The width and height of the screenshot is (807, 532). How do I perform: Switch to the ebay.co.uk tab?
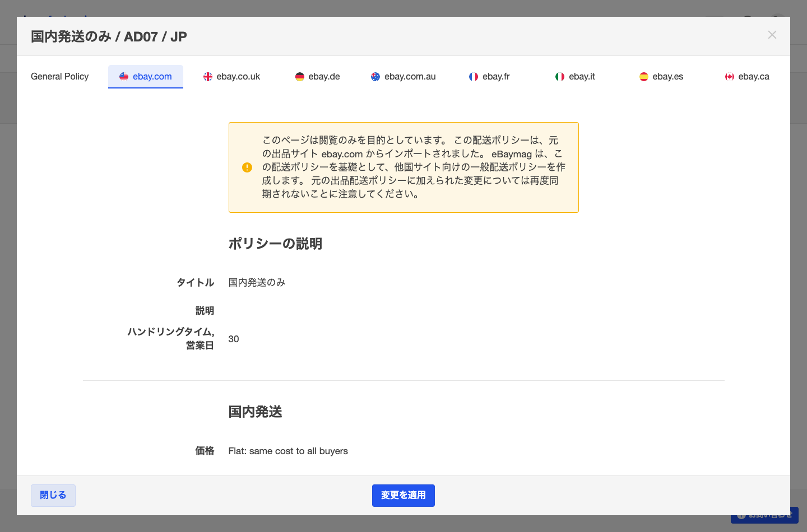pos(231,77)
